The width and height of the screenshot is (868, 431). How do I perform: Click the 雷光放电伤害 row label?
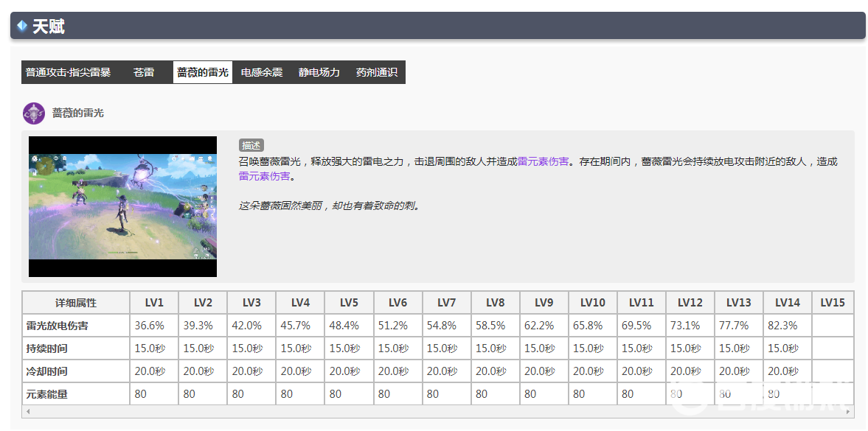click(x=57, y=326)
